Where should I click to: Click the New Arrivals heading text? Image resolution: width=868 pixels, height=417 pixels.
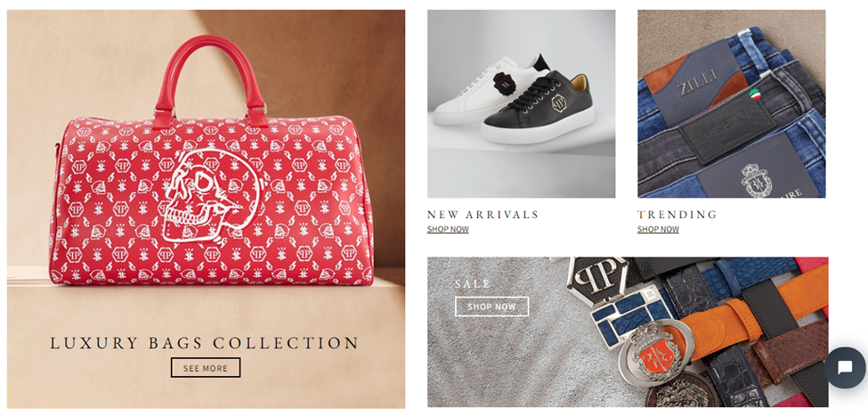pyautogui.click(x=483, y=215)
